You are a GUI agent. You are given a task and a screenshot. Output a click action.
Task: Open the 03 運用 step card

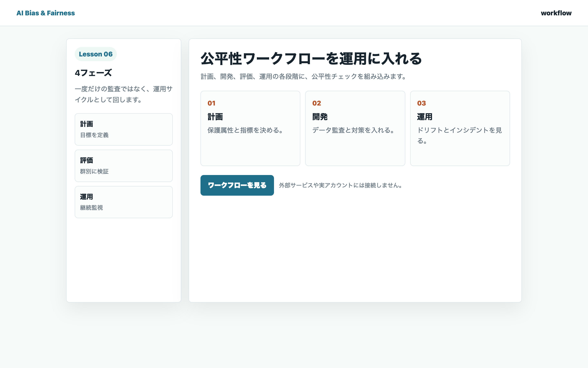pyautogui.click(x=460, y=128)
